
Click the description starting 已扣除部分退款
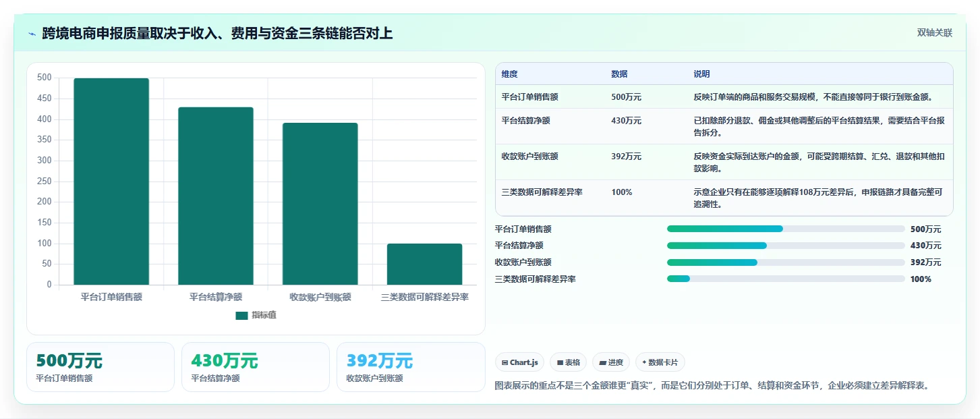pos(819,127)
